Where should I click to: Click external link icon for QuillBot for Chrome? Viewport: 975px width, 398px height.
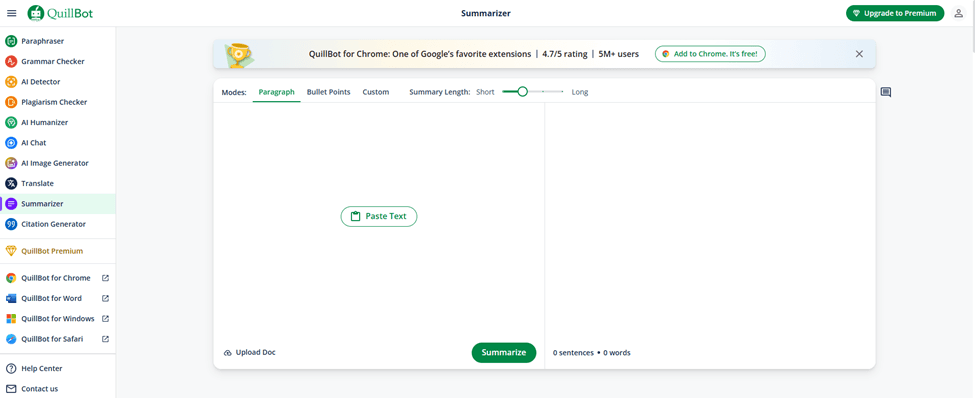(x=106, y=278)
